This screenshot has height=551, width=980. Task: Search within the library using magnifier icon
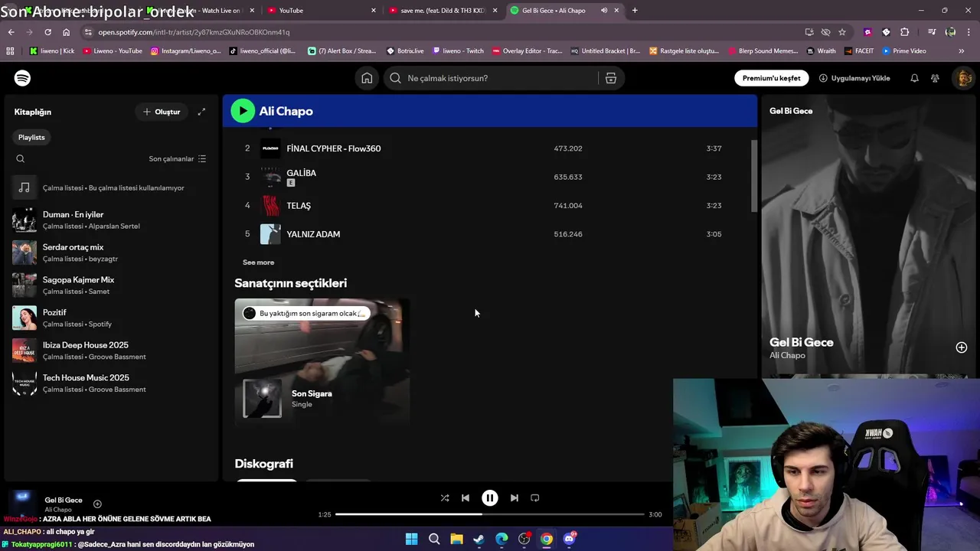[21, 158]
